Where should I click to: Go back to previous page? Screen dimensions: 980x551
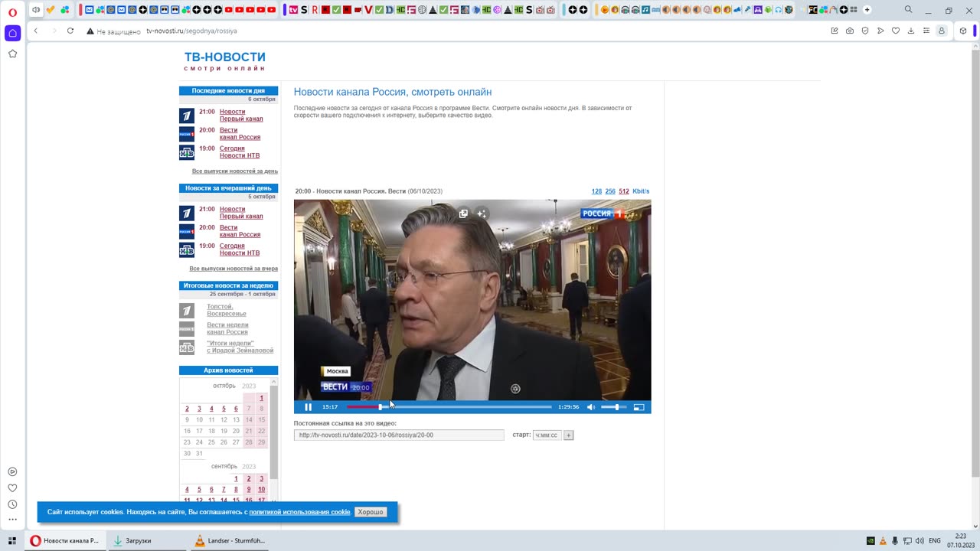(35, 31)
